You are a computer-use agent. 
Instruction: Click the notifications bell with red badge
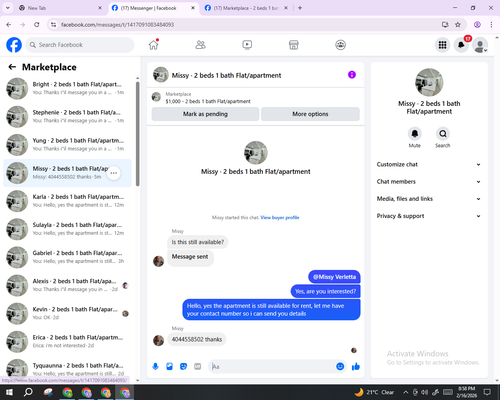tap(461, 45)
